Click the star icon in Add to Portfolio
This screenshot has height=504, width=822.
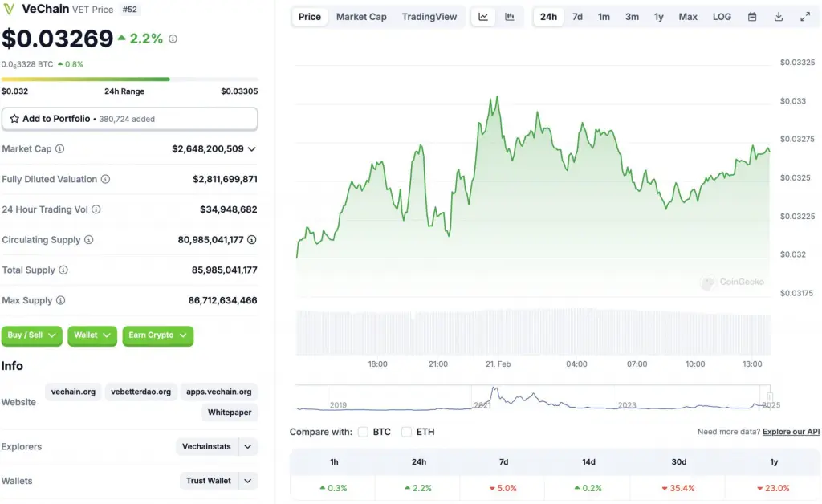(x=14, y=119)
